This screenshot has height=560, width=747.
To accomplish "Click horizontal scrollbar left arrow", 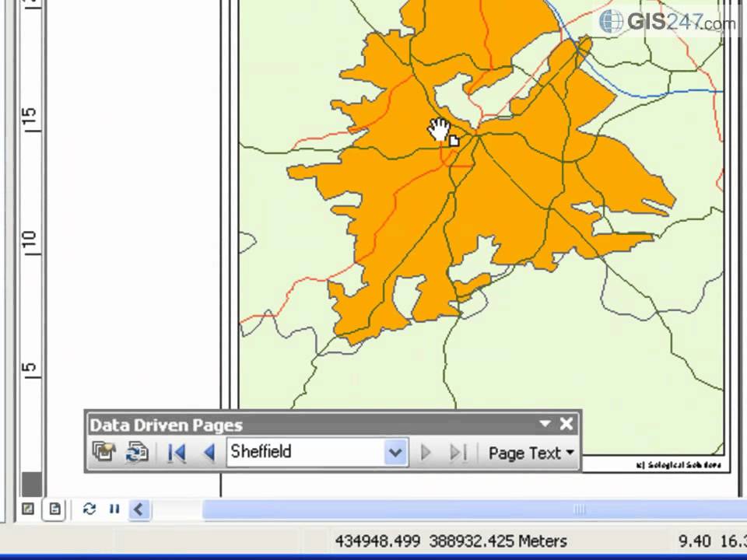I will pyautogui.click(x=139, y=509).
